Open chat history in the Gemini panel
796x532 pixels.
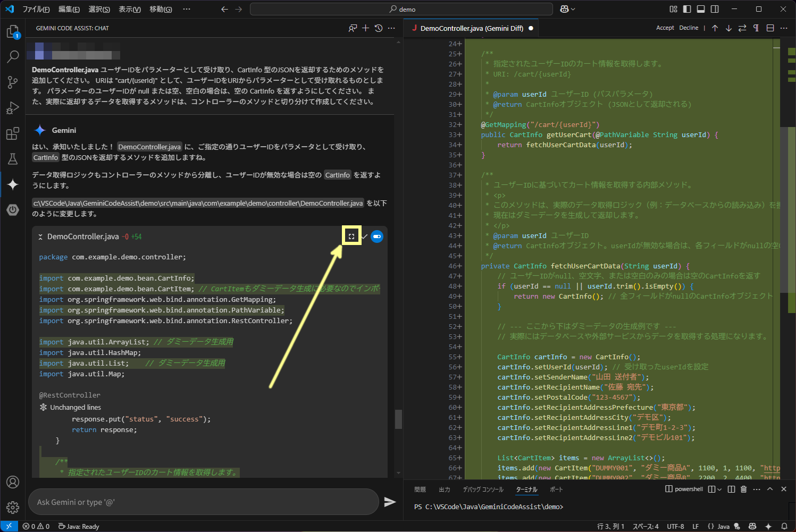(378, 28)
